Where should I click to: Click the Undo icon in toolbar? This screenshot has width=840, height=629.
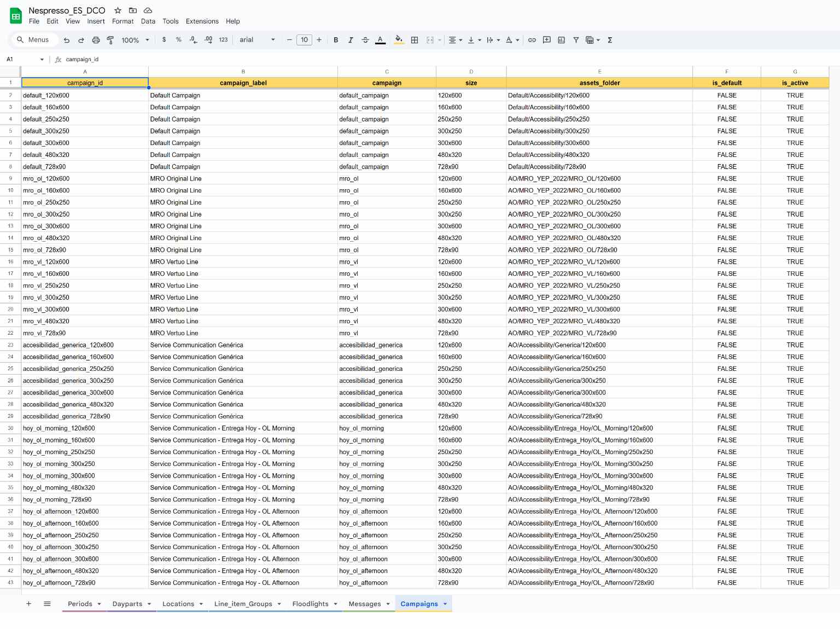coord(67,40)
